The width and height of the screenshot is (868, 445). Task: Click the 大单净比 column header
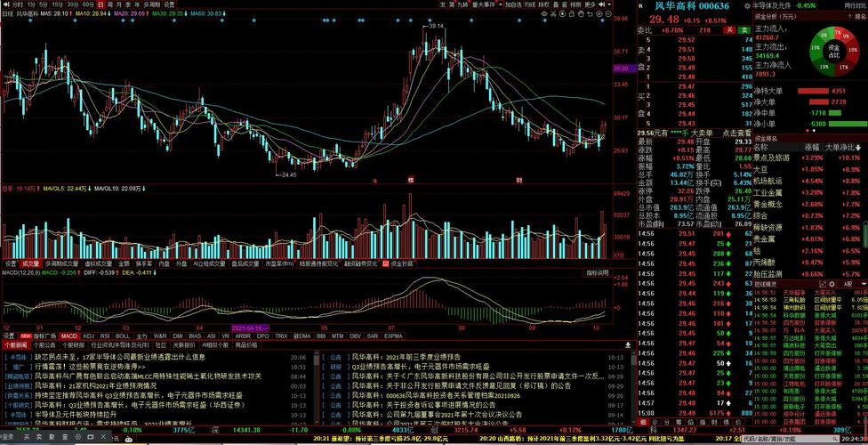coord(844,147)
